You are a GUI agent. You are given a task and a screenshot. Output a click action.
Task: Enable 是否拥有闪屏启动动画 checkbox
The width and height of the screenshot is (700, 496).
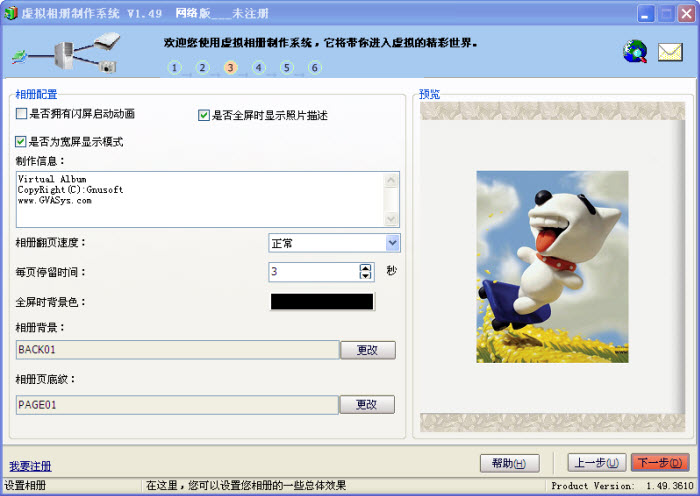pos(21,114)
